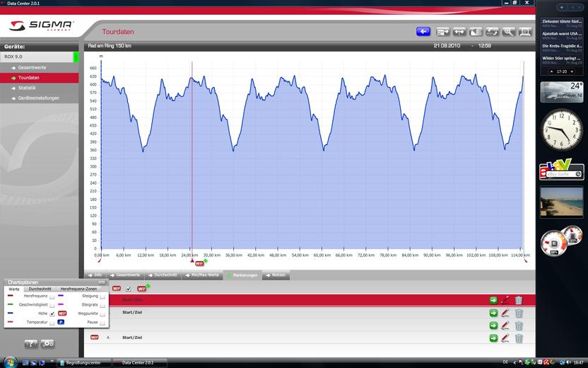
Task: Click the print screen toolbar icon
Action: pos(525,32)
